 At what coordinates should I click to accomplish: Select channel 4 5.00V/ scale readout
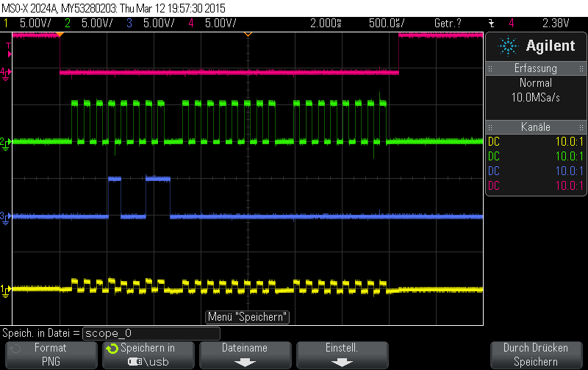coord(220,24)
